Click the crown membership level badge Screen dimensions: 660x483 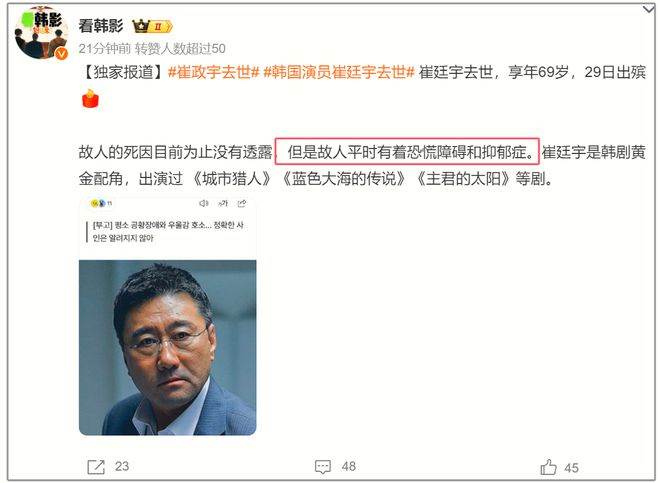[x=152, y=26]
